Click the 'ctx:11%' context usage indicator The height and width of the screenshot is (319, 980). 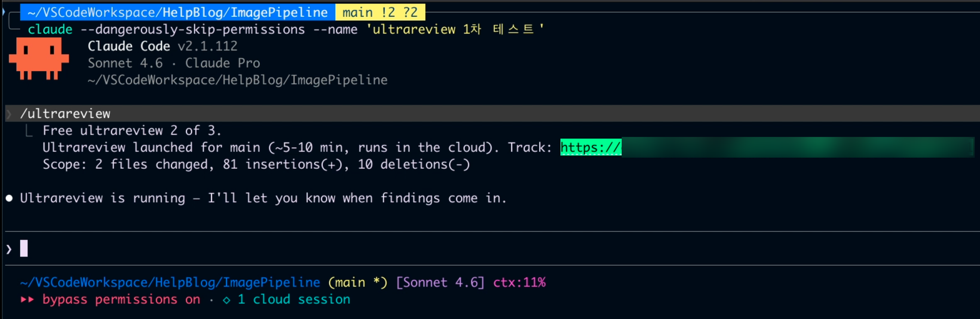coord(519,283)
